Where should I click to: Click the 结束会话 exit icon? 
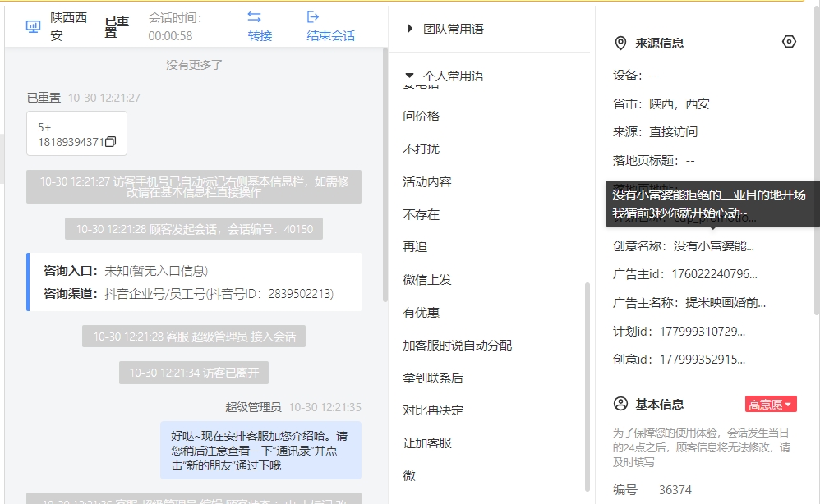pos(313,17)
